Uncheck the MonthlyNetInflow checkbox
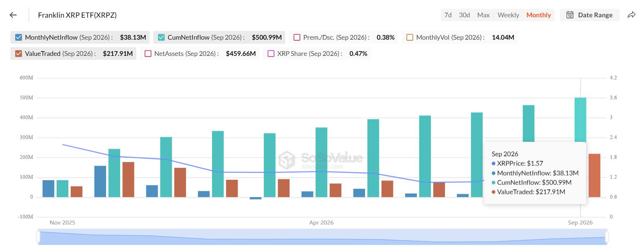This screenshot has width=644, height=248. 19,37
